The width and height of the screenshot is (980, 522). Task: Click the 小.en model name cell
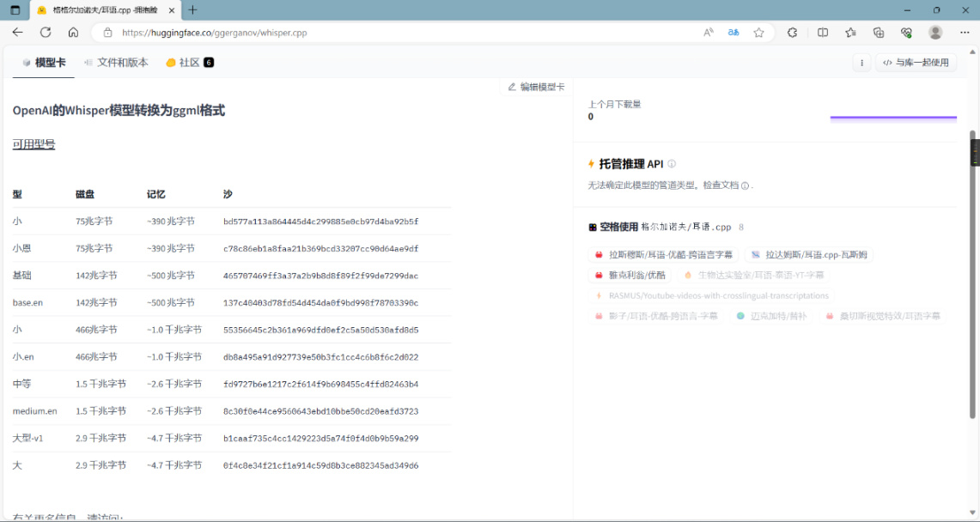[x=22, y=357]
